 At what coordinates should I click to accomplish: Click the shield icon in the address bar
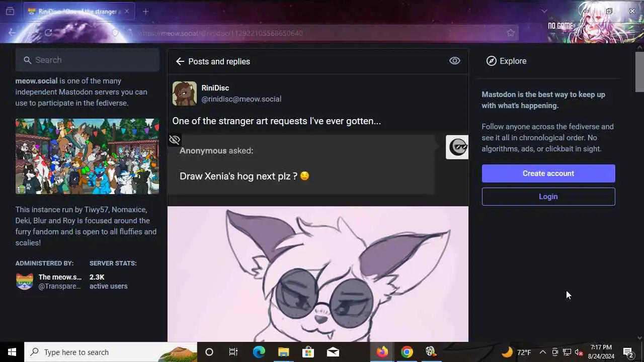coord(116,33)
